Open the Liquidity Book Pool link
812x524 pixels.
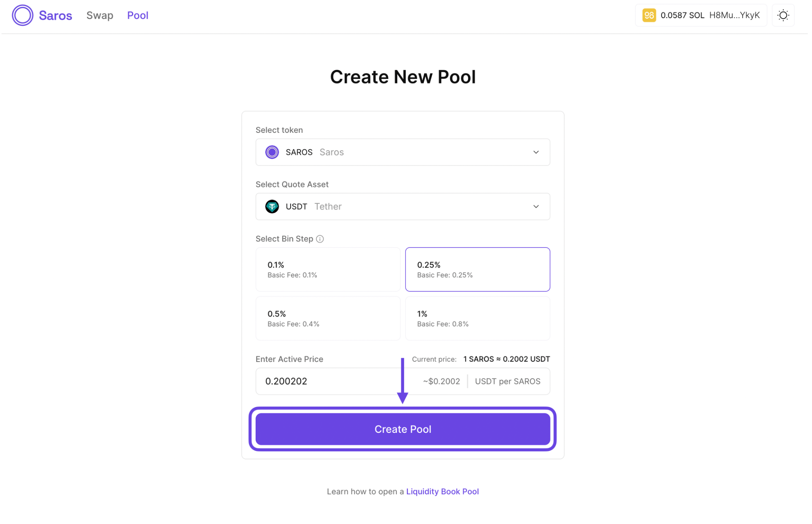pos(442,491)
